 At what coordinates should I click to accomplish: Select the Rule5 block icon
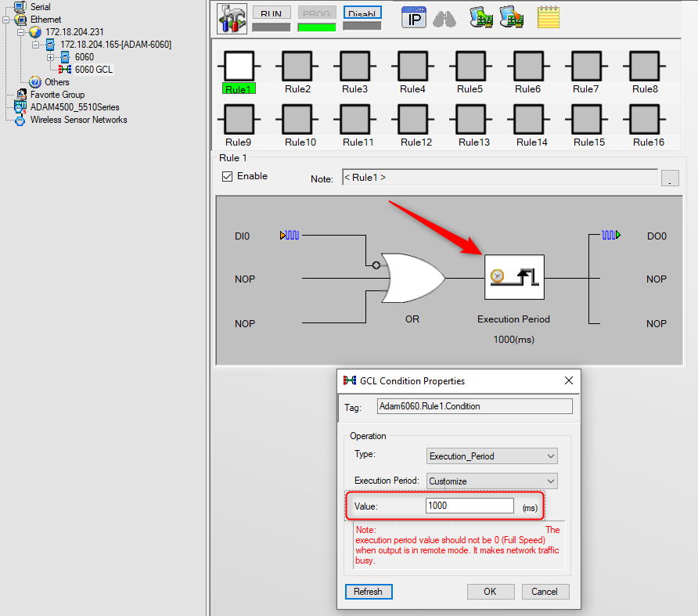pos(470,66)
